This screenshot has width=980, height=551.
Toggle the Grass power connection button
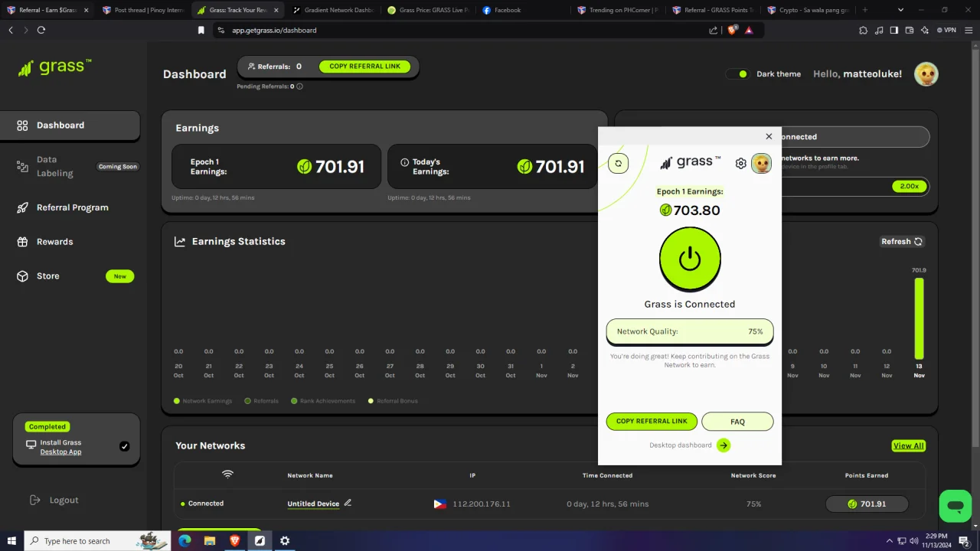[x=690, y=259]
